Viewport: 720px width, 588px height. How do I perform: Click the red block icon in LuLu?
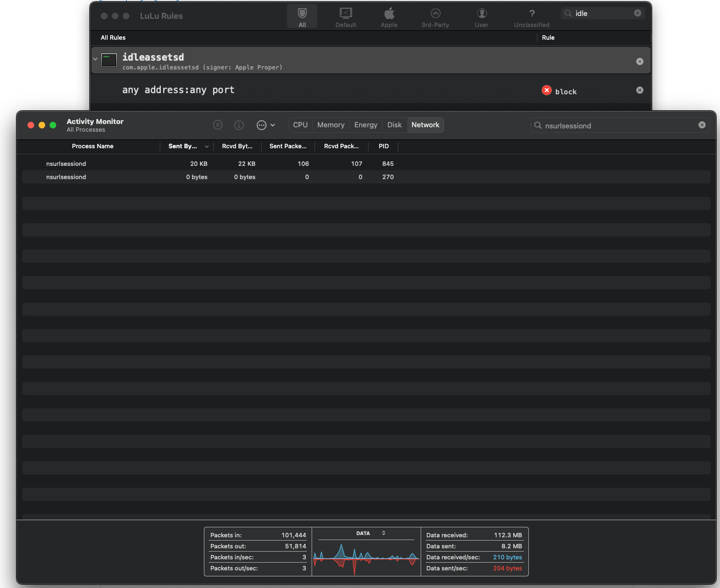[546, 90]
